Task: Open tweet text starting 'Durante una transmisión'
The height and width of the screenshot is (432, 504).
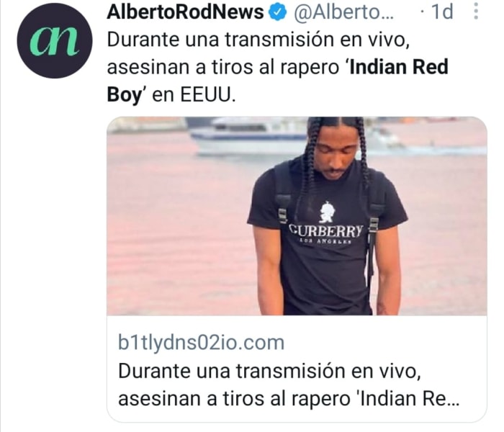Action: [278, 67]
